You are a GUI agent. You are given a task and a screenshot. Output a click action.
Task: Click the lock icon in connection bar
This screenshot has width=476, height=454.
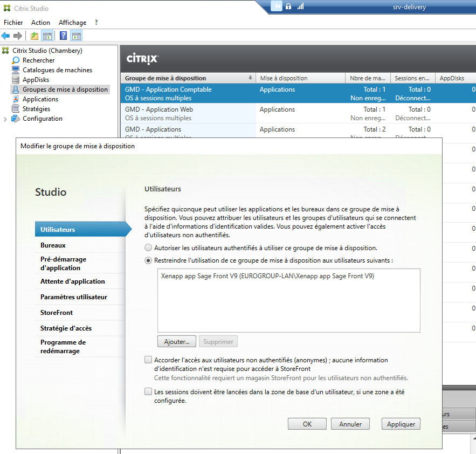pos(288,6)
